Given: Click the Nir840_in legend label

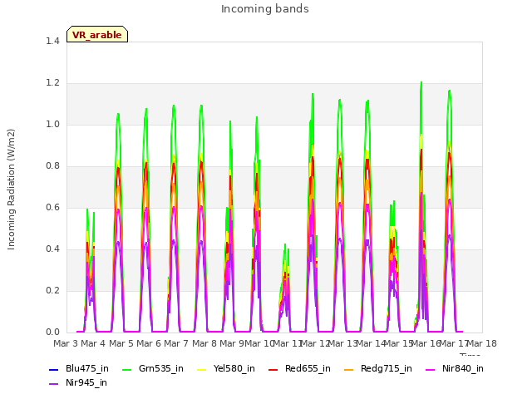Looking at the screenshot, I should point(463,368).
